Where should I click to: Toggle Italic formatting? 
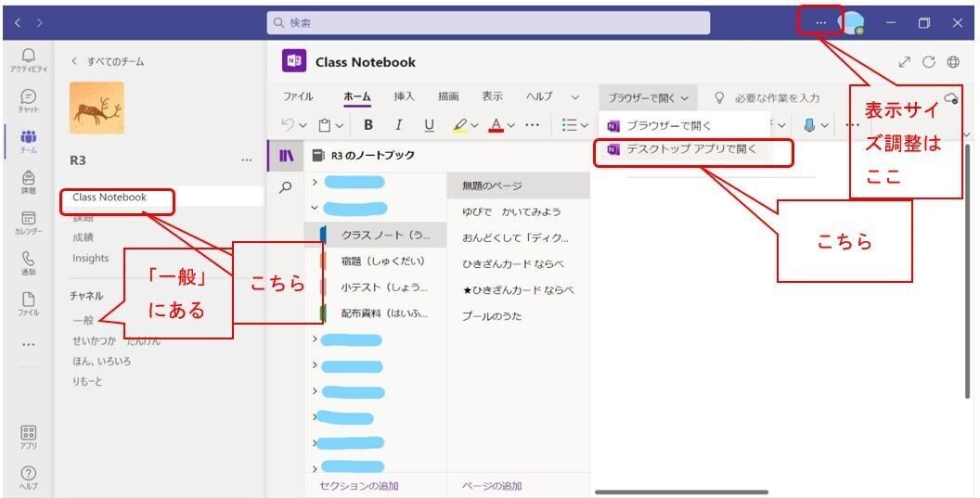pos(398,125)
